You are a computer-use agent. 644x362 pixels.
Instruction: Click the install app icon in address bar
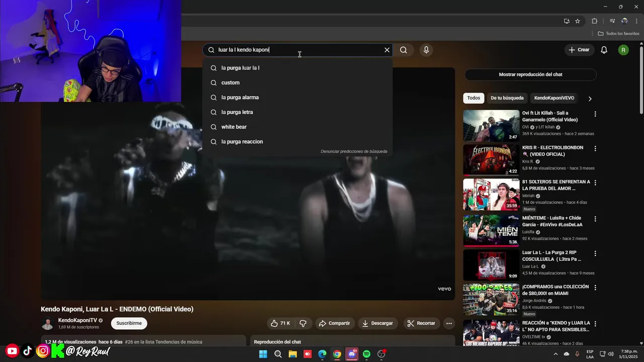tap(567, 21)
